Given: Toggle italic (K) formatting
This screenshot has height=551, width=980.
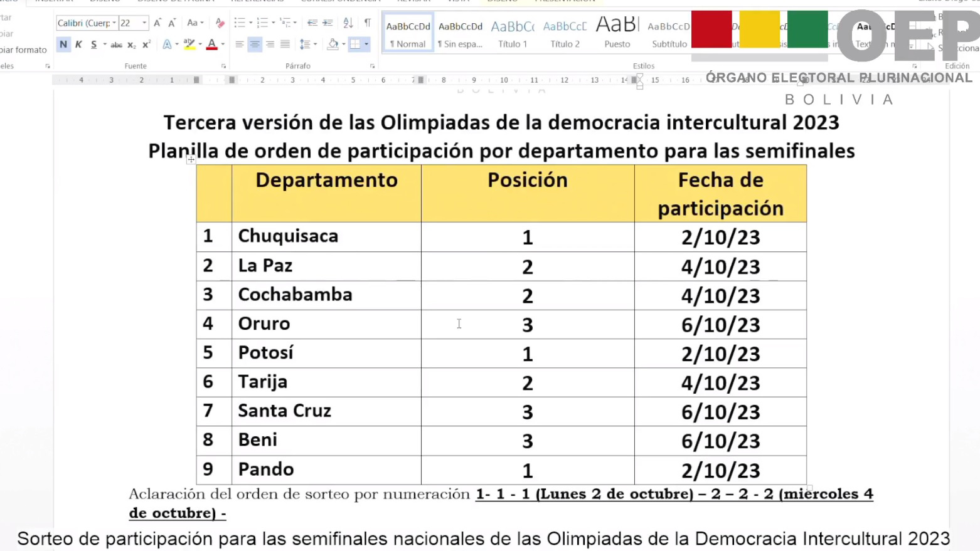Looking at the screenshot, I should [78, 45].
